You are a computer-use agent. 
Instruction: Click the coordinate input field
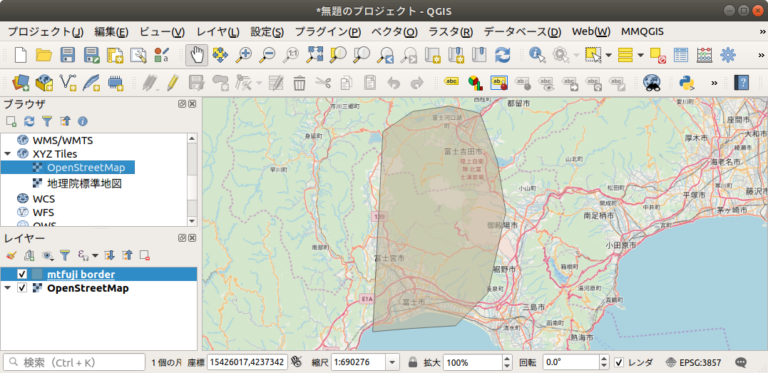tap(247, 363)
